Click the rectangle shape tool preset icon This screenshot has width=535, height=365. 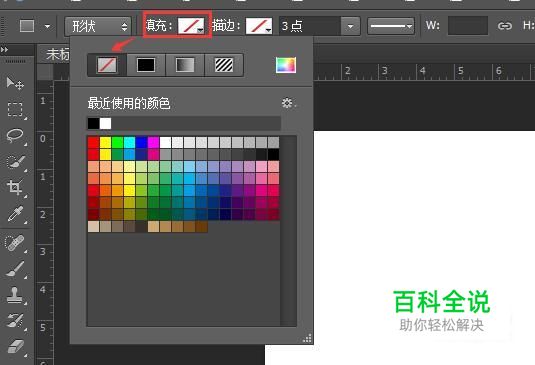[x=27, y=26]
